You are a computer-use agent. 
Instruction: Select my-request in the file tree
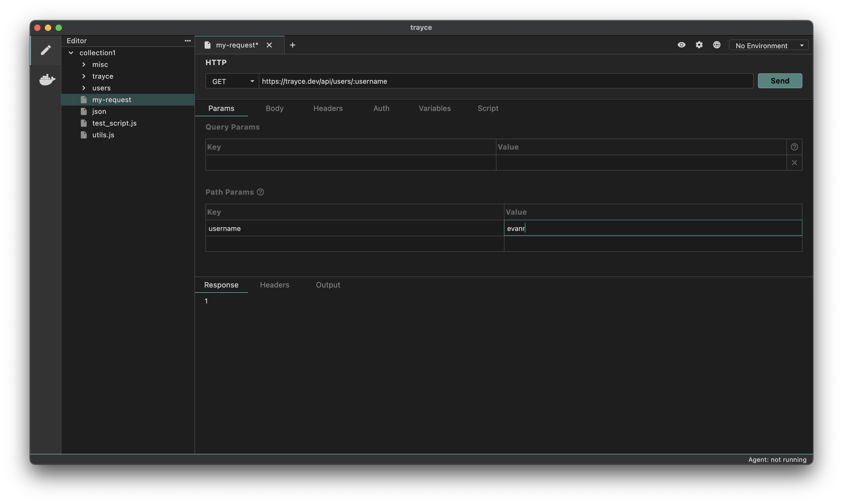128,100
